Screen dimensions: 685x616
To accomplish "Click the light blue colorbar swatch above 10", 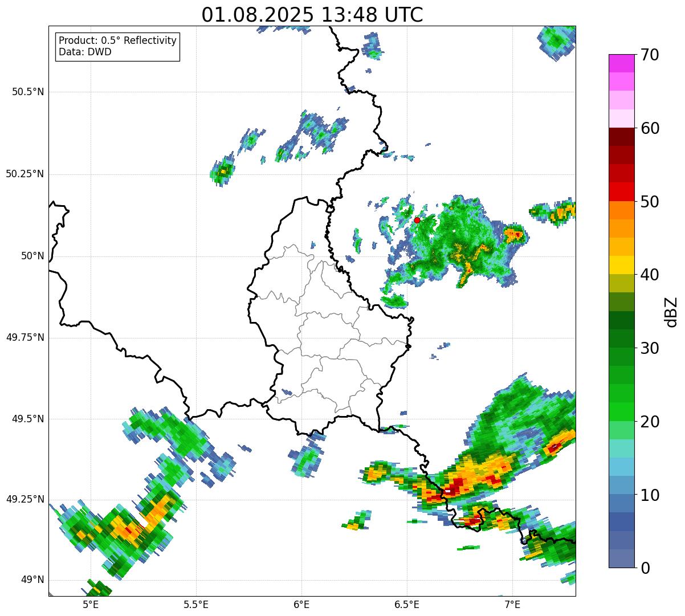I will pos(621,467).
